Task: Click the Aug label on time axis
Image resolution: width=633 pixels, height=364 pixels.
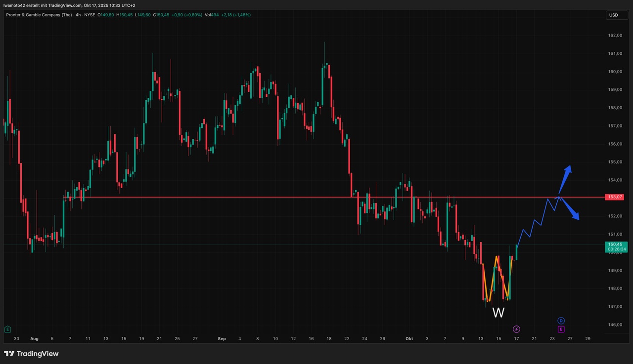Action: (34, 339)
